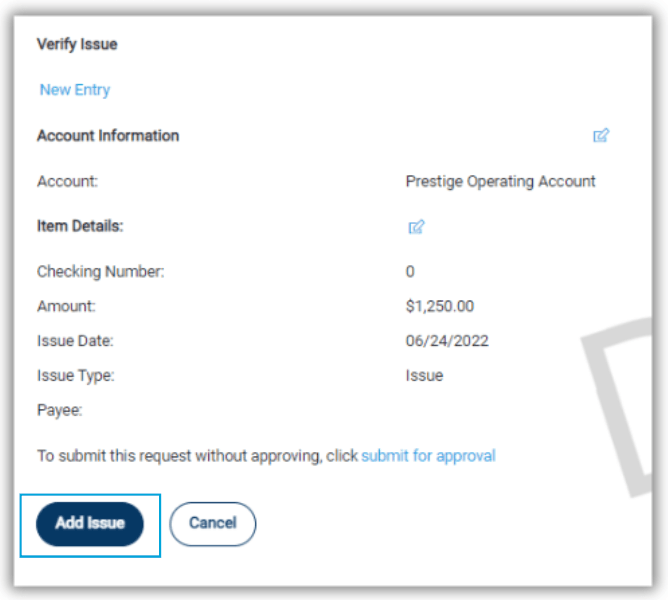Click the Issue Date label
This screenshot has width=668, height=600.
tap(75, 341)
